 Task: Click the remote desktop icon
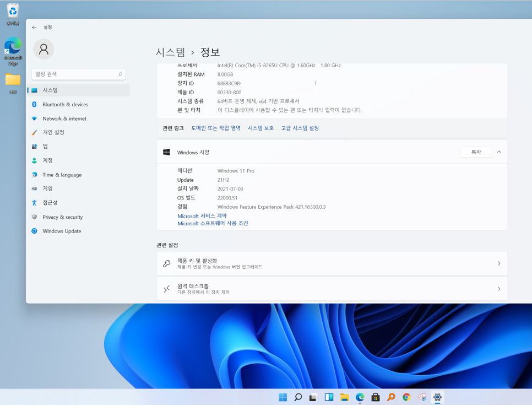(x=166, y=289)
